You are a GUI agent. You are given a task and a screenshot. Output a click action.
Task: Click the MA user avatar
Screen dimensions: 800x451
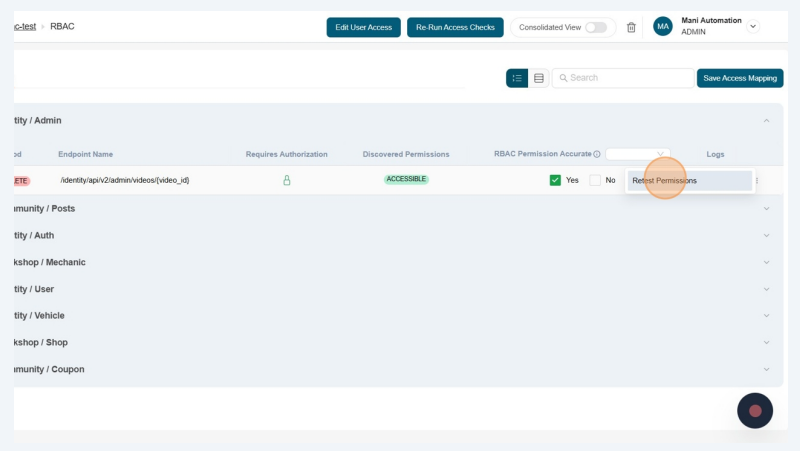pyautogui.click(x=663, y=27)
